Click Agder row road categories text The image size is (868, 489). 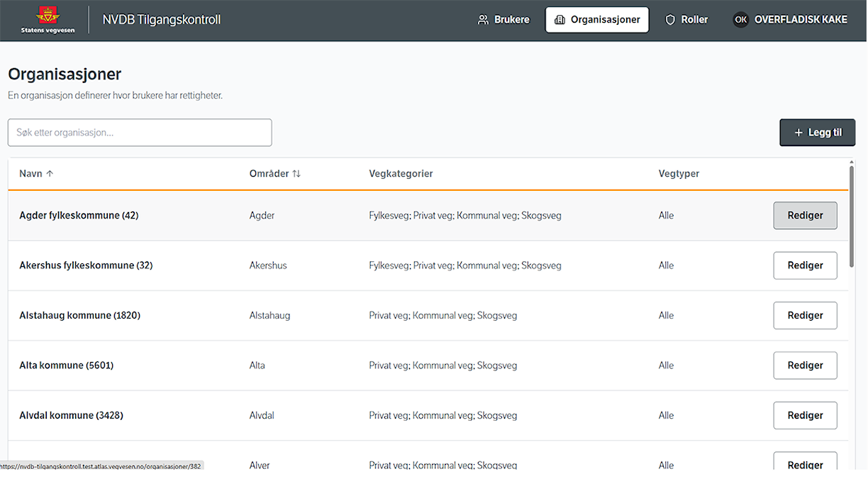465,216
